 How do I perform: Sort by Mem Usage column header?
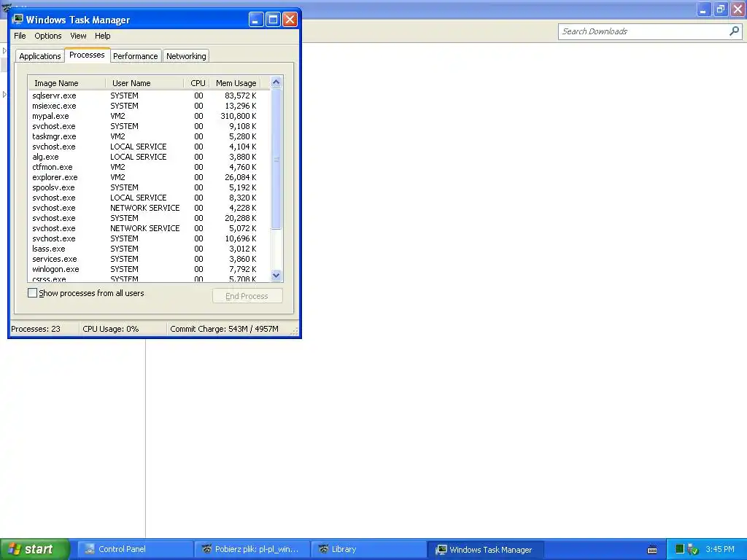pos(236,83)
